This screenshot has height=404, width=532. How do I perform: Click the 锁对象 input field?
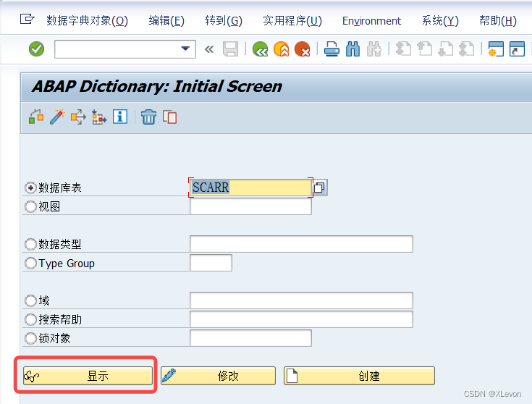tap(250, 339)
